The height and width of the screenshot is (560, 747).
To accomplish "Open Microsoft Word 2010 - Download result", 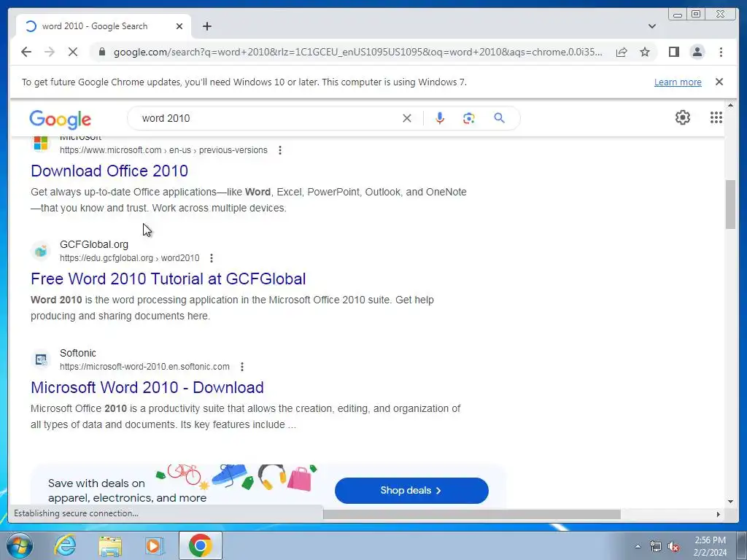I will (x=147, y=388).
